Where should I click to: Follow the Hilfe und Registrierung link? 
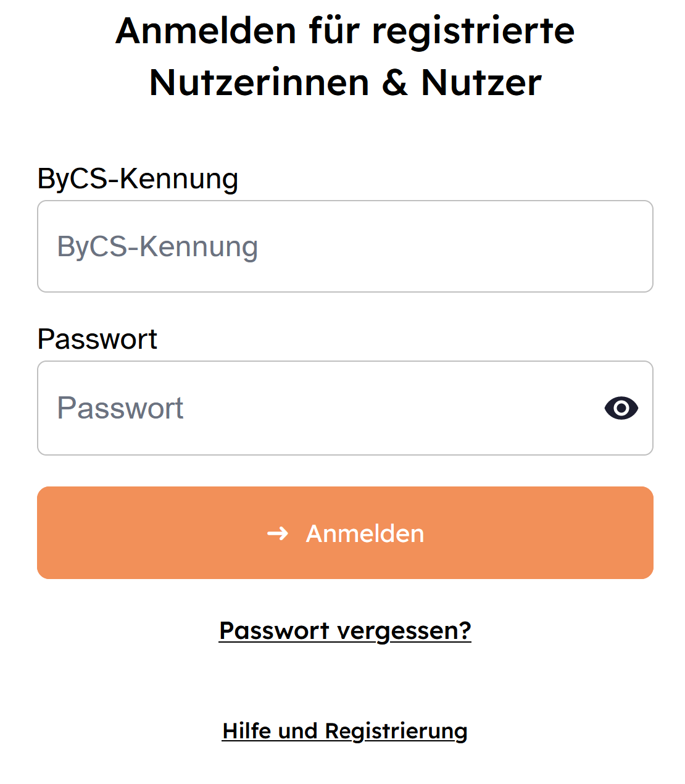click(344, 731)
